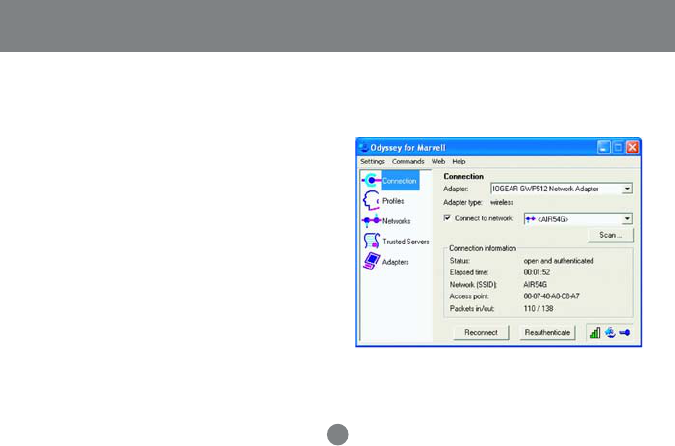Click the globe network status icon
Viewport: 675px width, 446px height.
[x=610, y=332]
